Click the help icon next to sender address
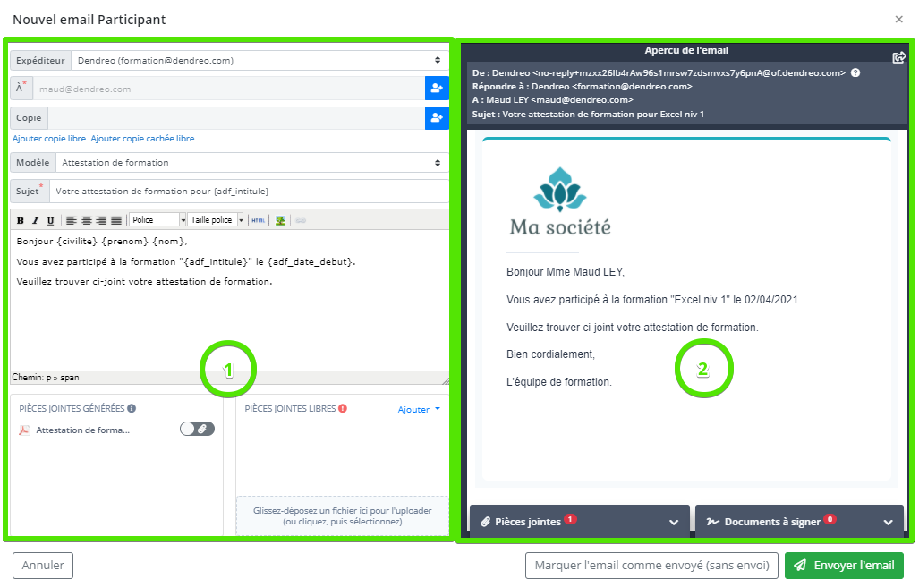919x588 pixels. coord(855,73)
